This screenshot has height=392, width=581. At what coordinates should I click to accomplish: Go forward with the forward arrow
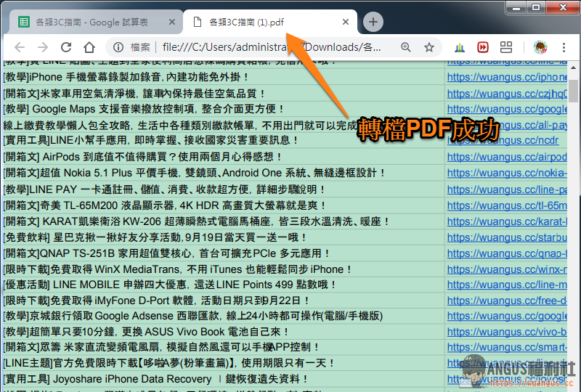coord(43,47)
